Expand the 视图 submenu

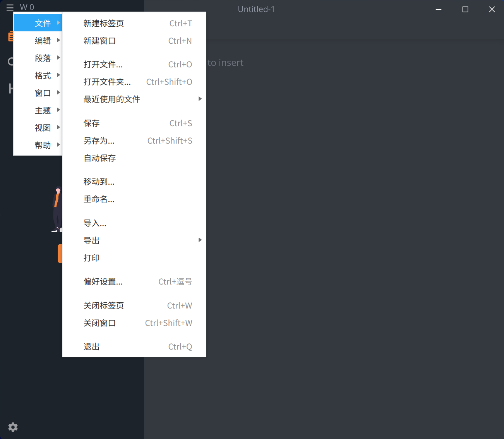[x=38, y=127]
